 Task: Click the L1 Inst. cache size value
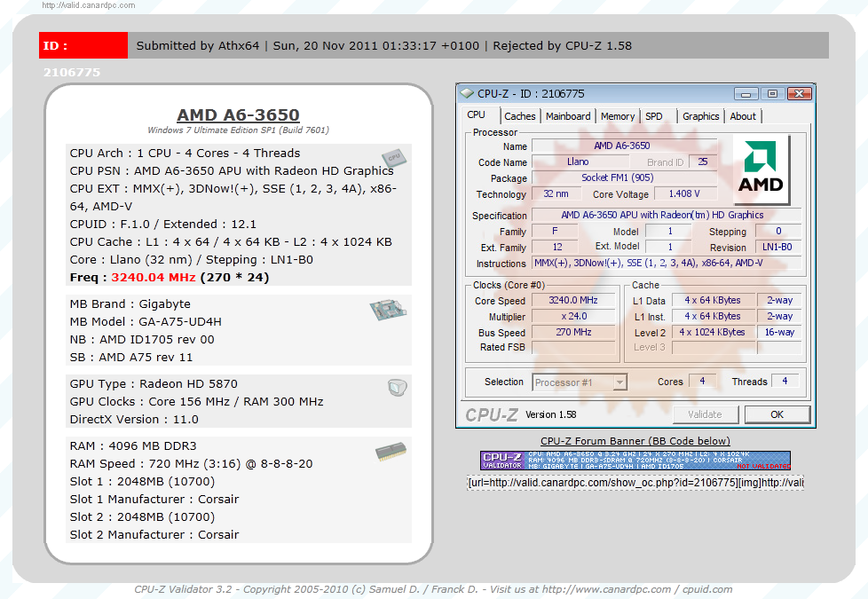pos(713,316)
